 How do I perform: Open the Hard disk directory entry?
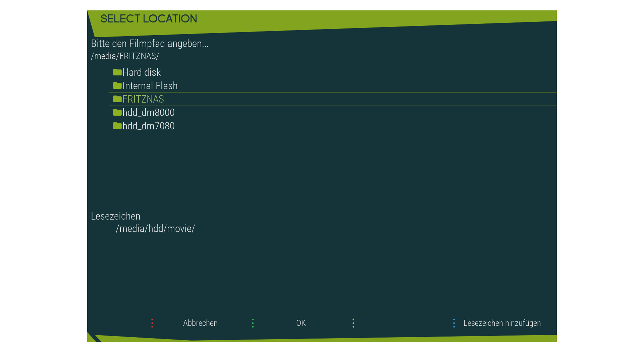click(x=142, y=72)
